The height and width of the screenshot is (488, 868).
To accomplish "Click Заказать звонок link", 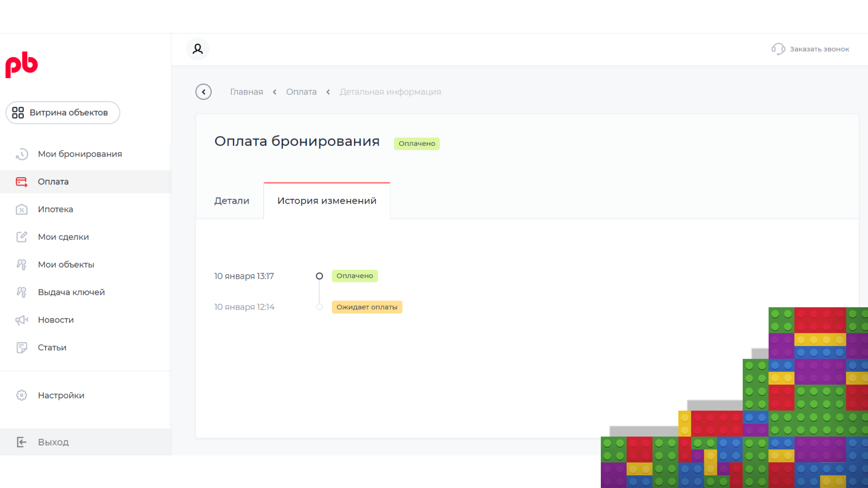I will point(819,49).
